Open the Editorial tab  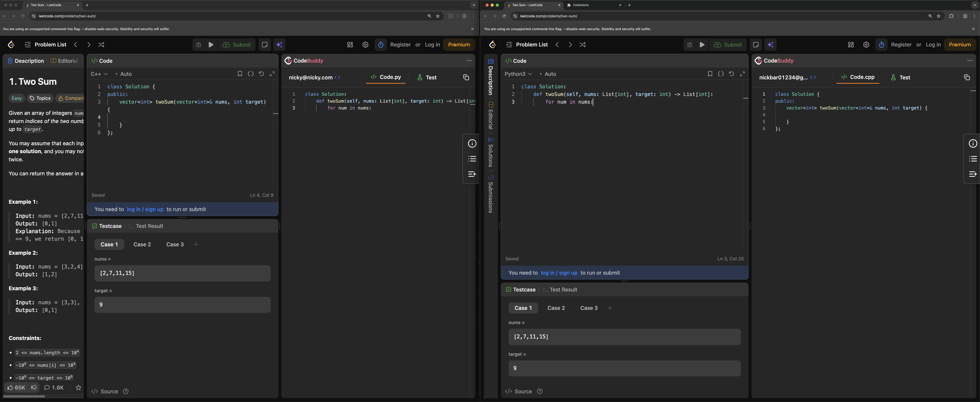click(x=67, y=61)
